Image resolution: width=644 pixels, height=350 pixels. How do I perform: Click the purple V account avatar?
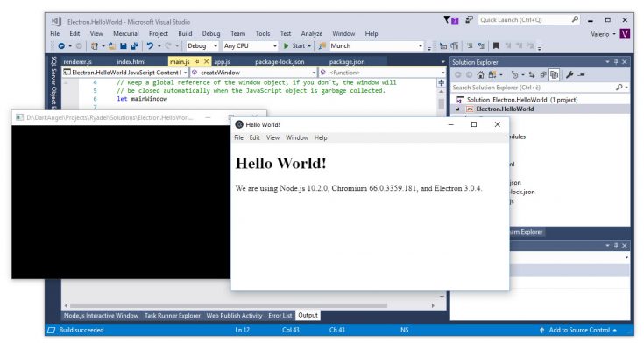625,33
